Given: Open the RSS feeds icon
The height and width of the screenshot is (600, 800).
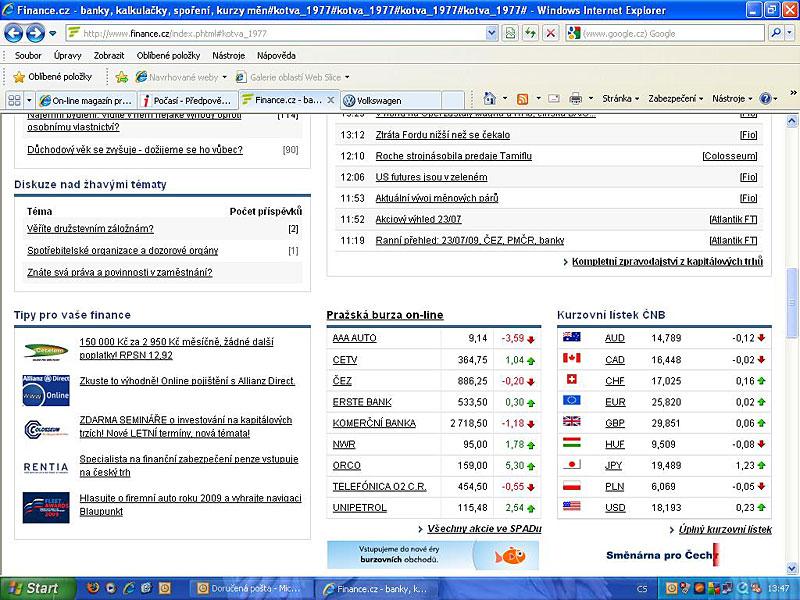Looking at the screenshot, I should coord(522,99).
